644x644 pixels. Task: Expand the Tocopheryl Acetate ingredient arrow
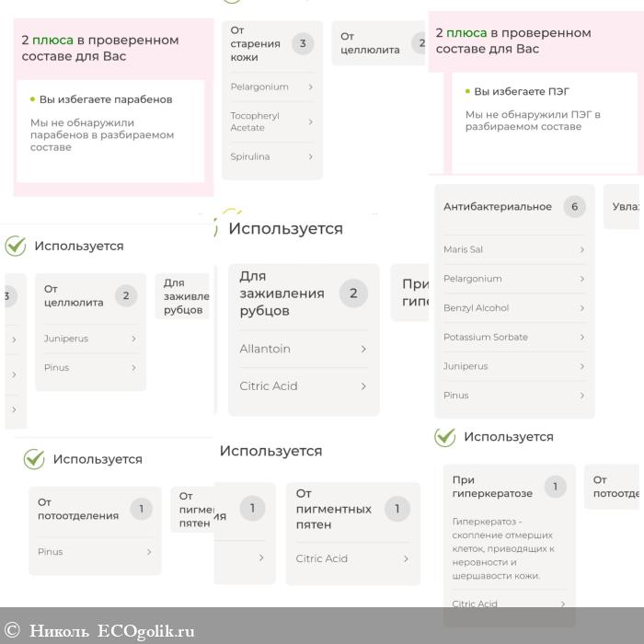point(310,121)
